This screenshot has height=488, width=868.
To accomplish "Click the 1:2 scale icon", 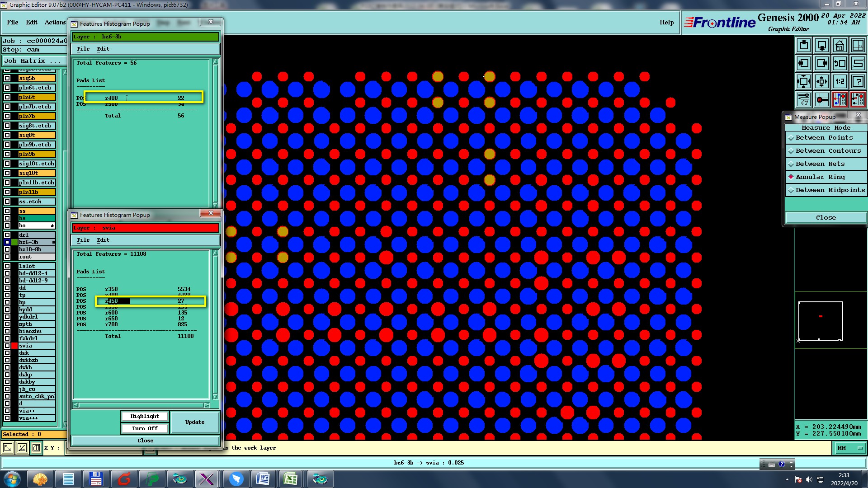I will coord(840,81).
